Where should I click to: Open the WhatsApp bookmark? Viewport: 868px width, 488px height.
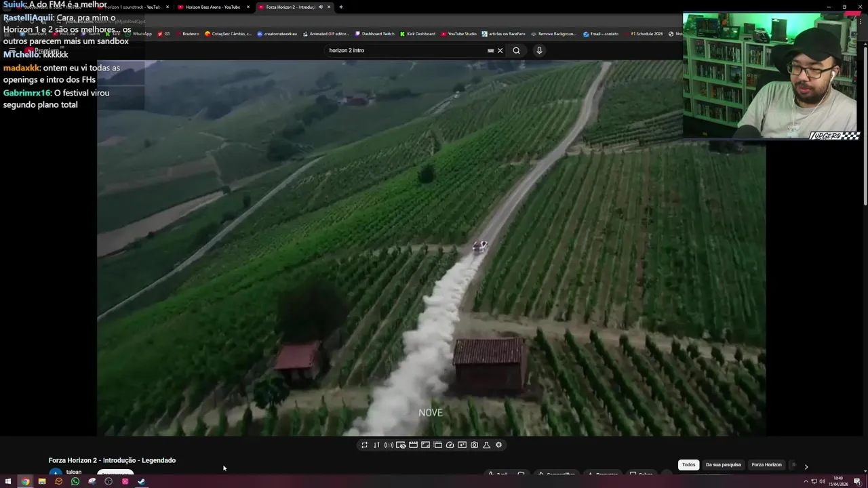pyautogui.click(x=139, y=34)
